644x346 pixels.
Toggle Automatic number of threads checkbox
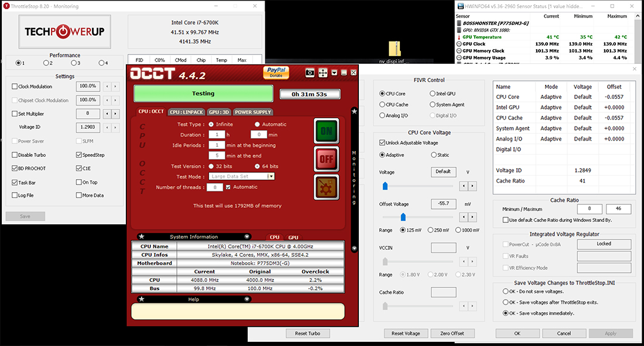pyautogui.click(x=228, y=187)
